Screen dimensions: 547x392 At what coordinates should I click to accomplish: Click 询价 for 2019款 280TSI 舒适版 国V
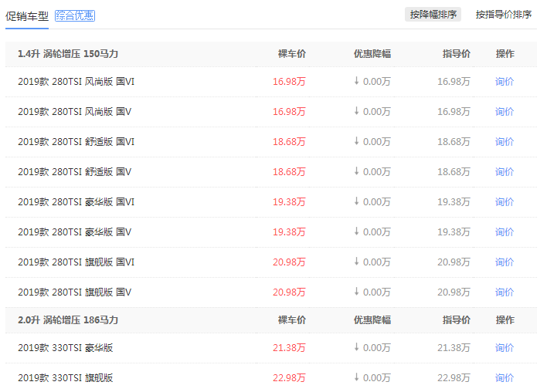click(505, 172)
